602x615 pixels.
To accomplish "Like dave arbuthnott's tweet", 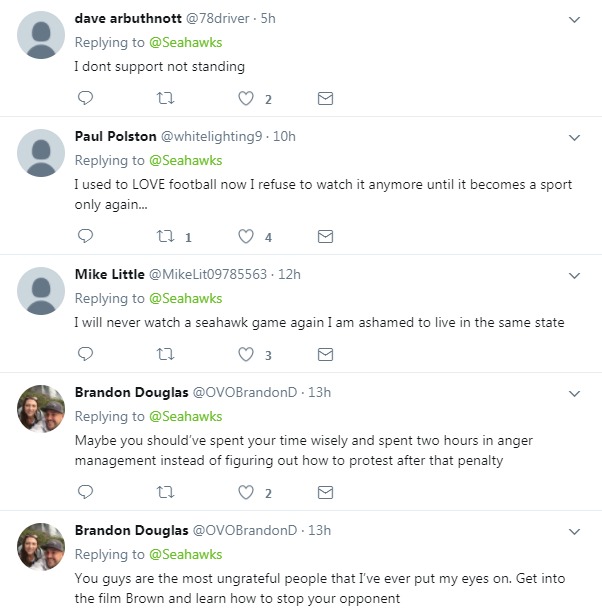I will click(245, 98).
